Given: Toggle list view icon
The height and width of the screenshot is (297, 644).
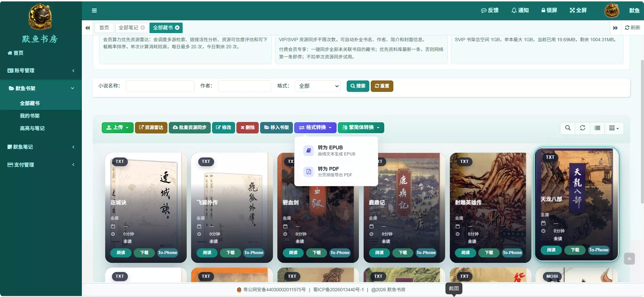Looking at the screenshot, I should point(597,128).
